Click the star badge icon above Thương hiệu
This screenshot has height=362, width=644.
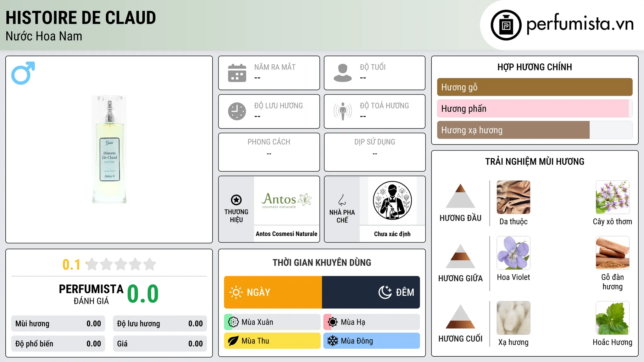pos(236,200)
